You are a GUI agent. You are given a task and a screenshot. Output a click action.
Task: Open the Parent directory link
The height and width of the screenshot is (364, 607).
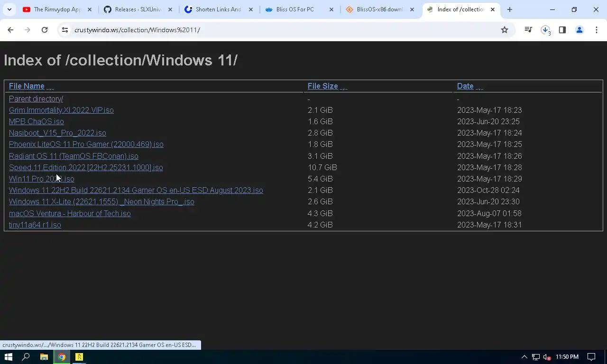pyautogui.click(x=36, y=99)
